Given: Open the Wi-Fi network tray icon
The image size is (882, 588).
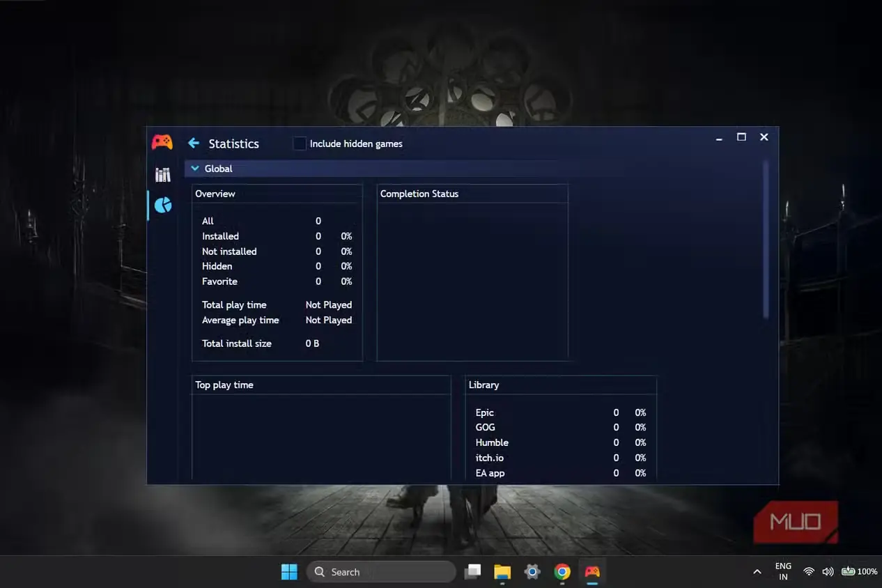Looking at the screenshot, I should 809,572.
